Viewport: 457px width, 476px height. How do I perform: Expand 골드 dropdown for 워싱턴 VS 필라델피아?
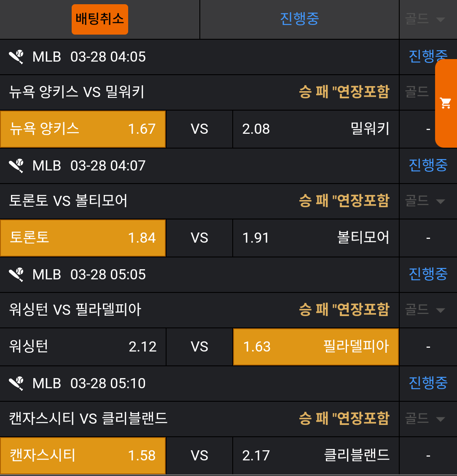(425, 310)
